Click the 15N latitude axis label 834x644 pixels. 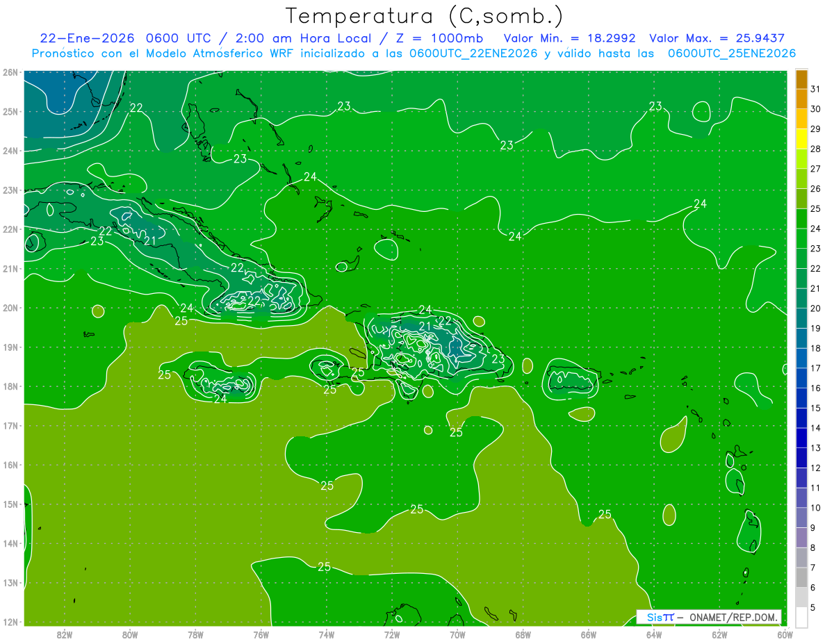pyautogui.click(x=10, y=504)
